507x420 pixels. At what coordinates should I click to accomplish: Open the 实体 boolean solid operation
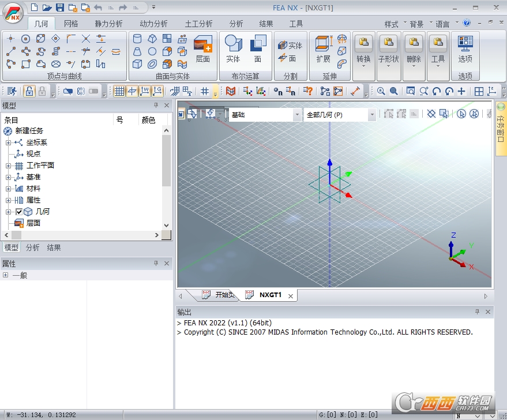tap(233, 49)
